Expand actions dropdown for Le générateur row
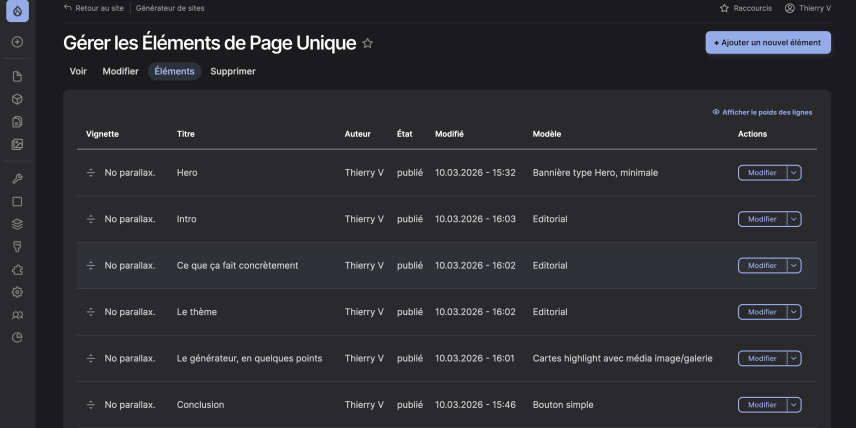The width and height of the screenshot is (856, 428). click(x=794, y=359)
